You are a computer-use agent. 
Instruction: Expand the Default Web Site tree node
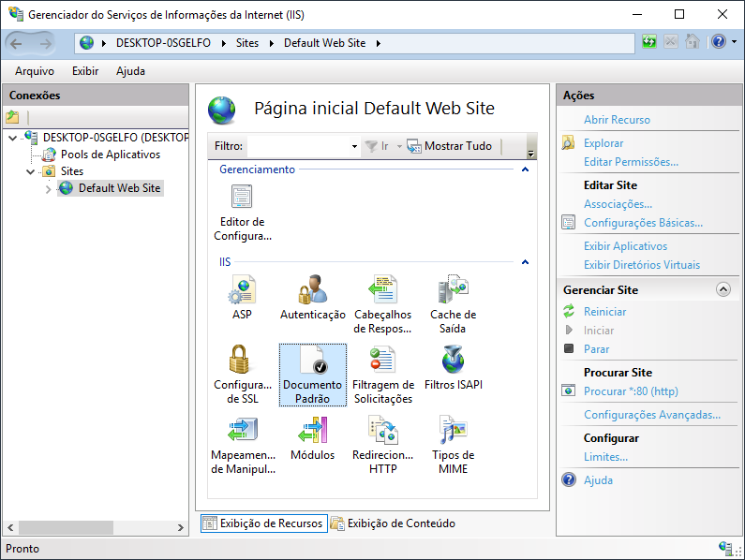pyautogui.click(x=49, y=189)
